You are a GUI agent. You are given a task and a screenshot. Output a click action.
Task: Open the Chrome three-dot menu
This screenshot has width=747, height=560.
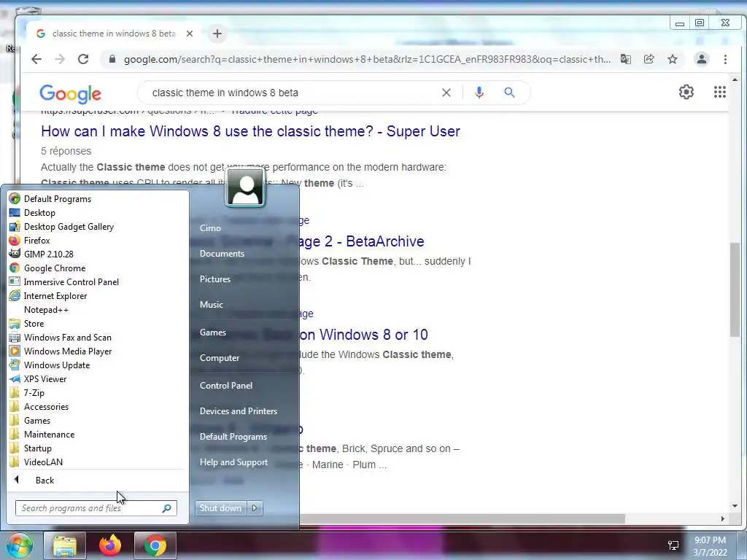pyautogui.click(x=725, y=59)
